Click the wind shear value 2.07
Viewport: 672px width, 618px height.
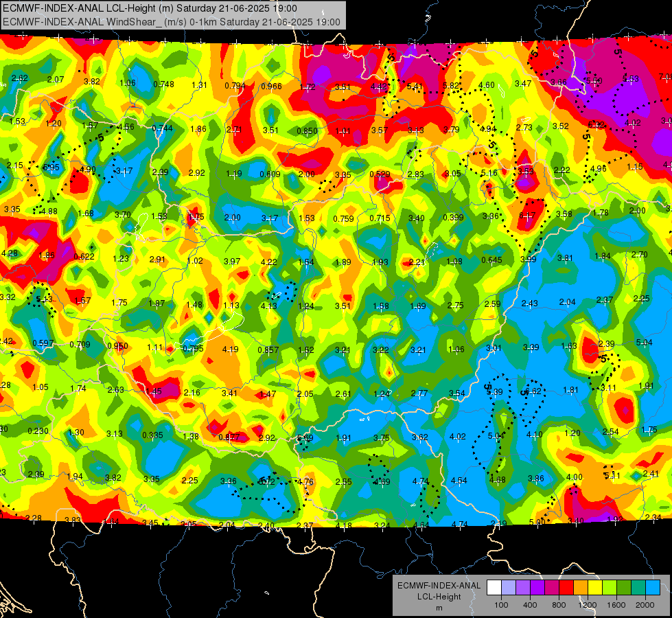pos(56,80)
